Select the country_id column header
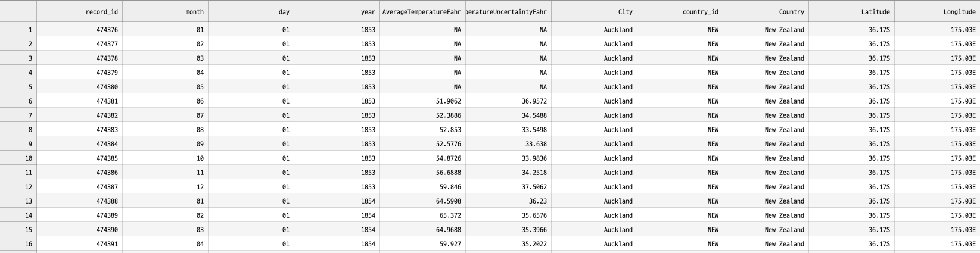Screen dimensions: 980x253 [x=680, y=11]
